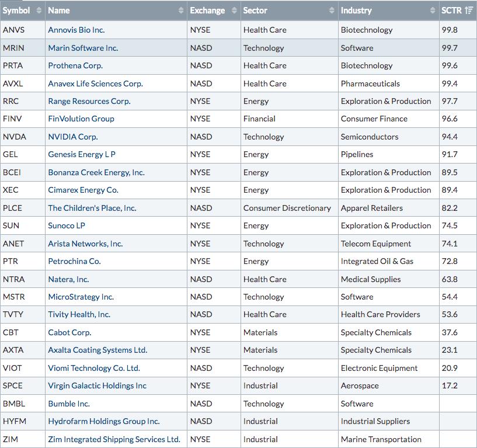
Task: Open the Annovis Bio Inc. link
Action: point(76,30)
